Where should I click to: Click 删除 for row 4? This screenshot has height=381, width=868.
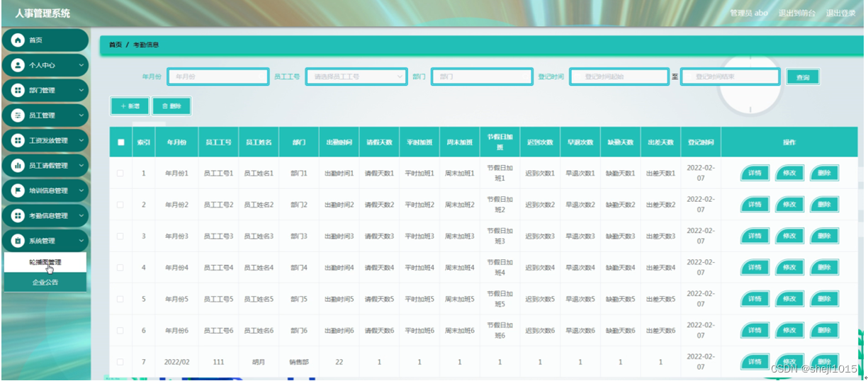click(825, 268)
